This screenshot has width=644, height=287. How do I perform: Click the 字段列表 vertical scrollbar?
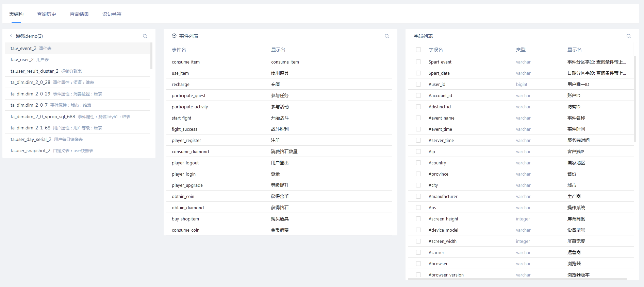(x=635, y=98)
